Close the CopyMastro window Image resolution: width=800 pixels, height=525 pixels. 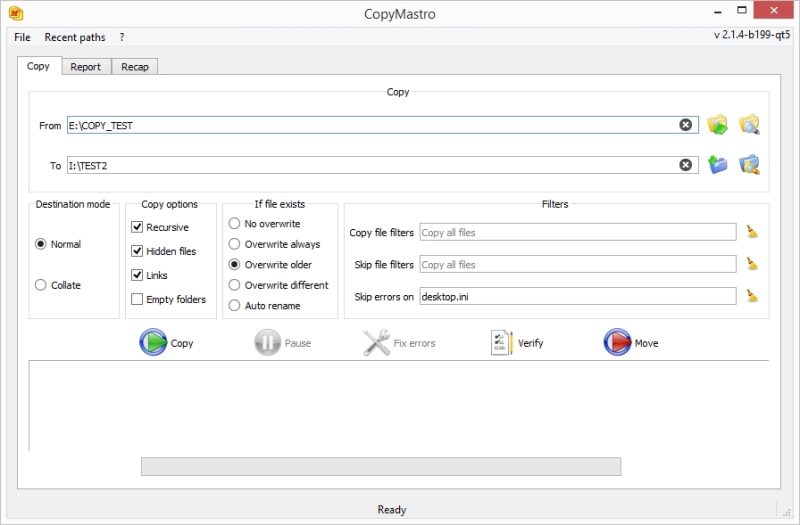pyautogui.click(x=773, y=10)
